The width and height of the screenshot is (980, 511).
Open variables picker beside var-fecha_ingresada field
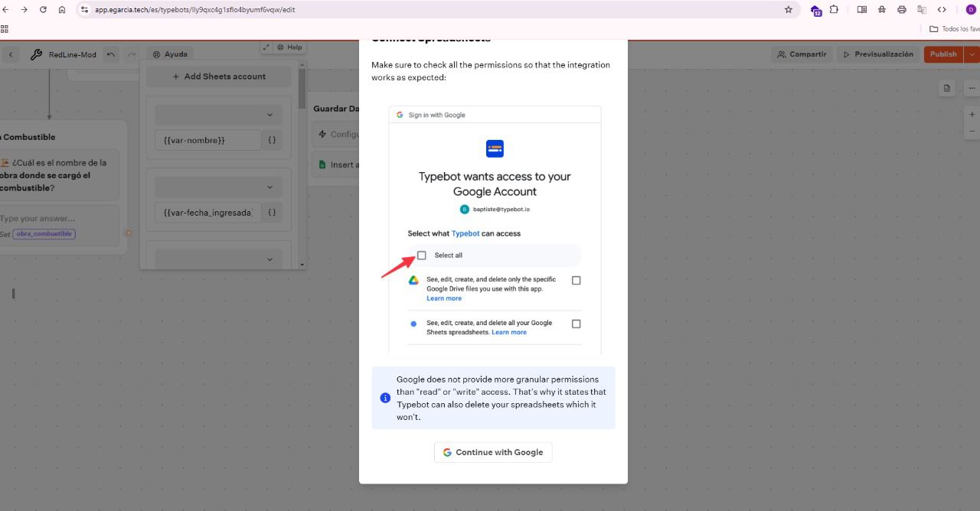272,212
